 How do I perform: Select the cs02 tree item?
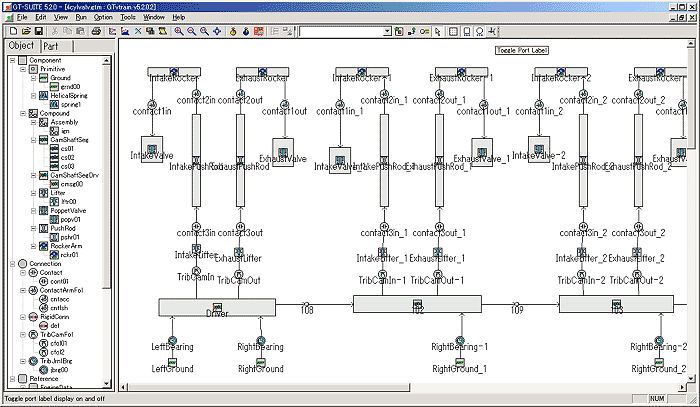67,158
